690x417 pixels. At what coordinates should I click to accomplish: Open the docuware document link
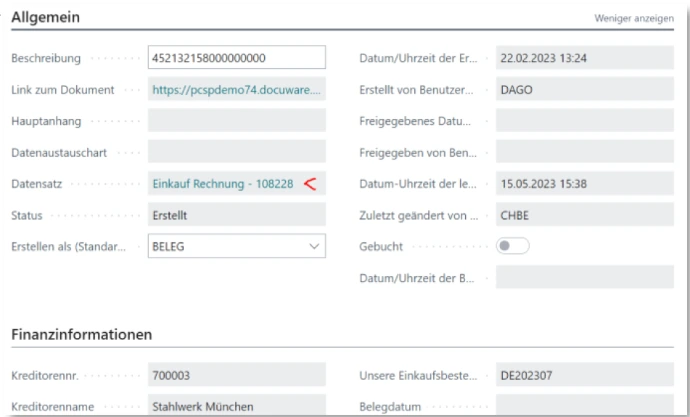(236, 90)
